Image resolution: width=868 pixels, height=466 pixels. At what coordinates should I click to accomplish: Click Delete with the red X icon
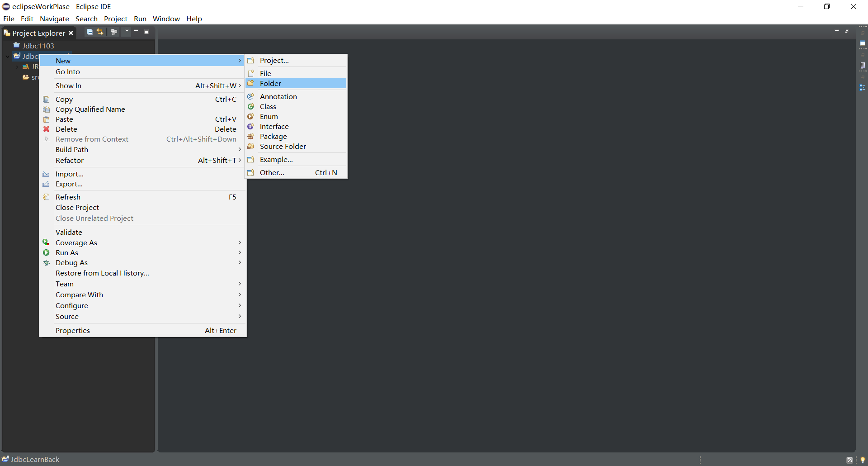[142, 129]
